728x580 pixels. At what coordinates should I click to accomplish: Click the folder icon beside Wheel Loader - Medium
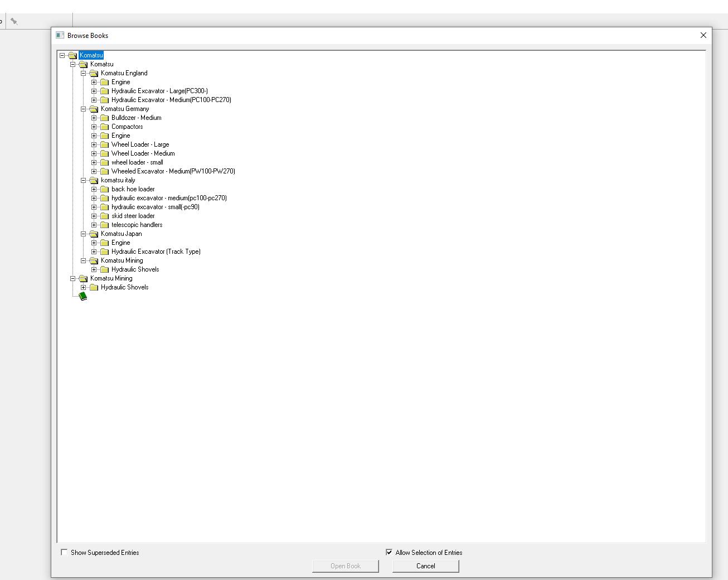104,153
